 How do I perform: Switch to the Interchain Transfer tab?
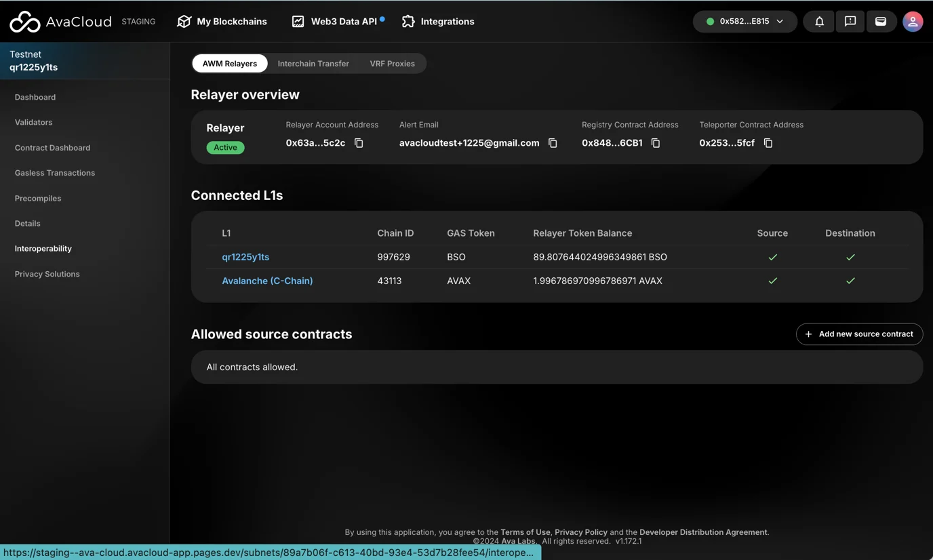(x=313, y=64)
